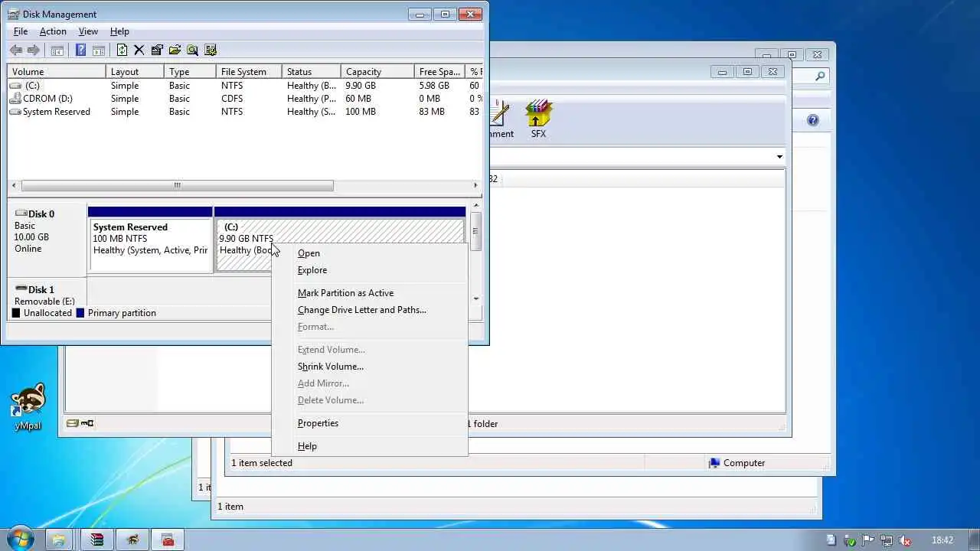Open the address dropdown in background window
The height and width of the screenshot is (551, 980).
click(779, 157)
